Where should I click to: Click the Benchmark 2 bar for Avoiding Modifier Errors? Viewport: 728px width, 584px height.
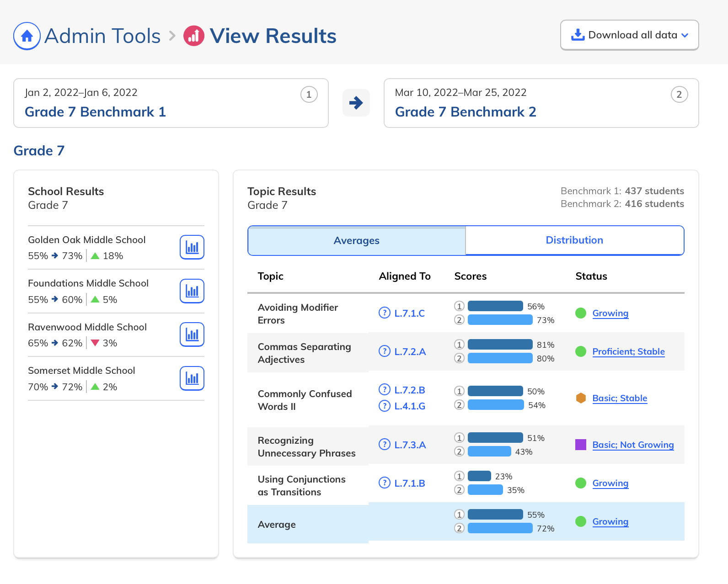pyautogui.click(x=500, y=320)
